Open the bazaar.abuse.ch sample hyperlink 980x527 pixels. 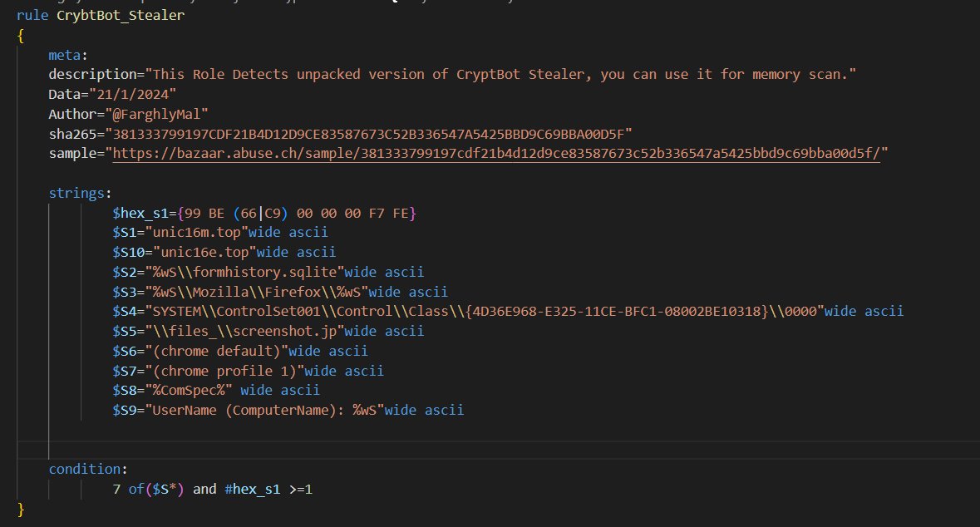(x=499, y=153)
